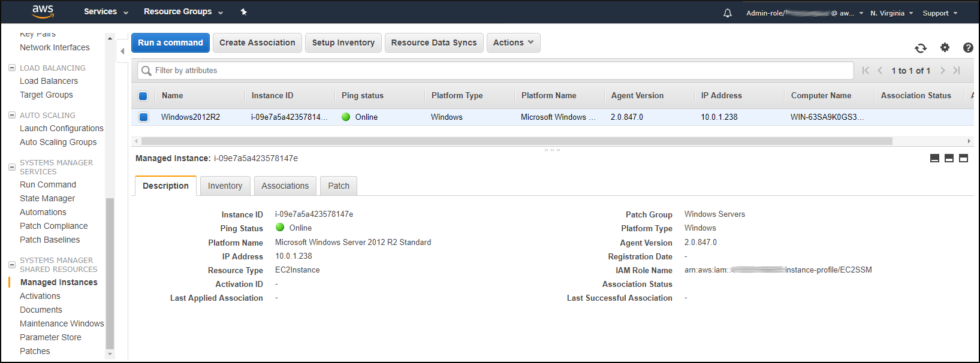Click the Run a command button
980x363 pixels.
[x=170, y=43]
